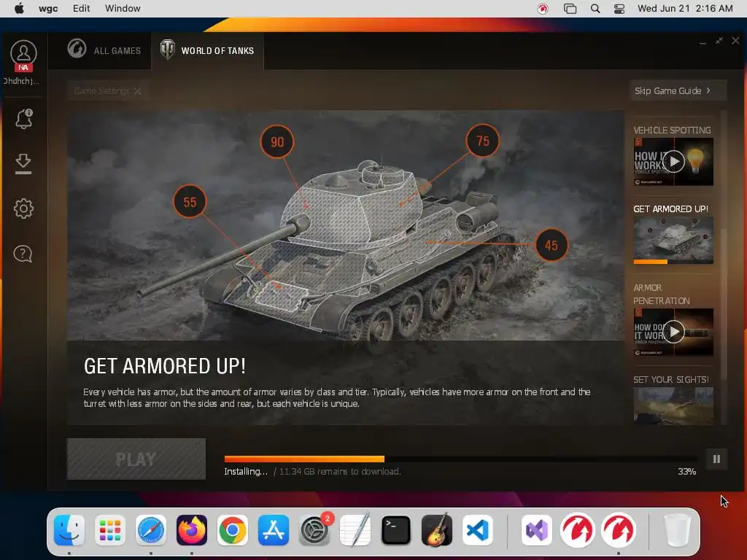The image size is (747, 560).
Task: Click the 90 armor value marker
Action: 276,142
